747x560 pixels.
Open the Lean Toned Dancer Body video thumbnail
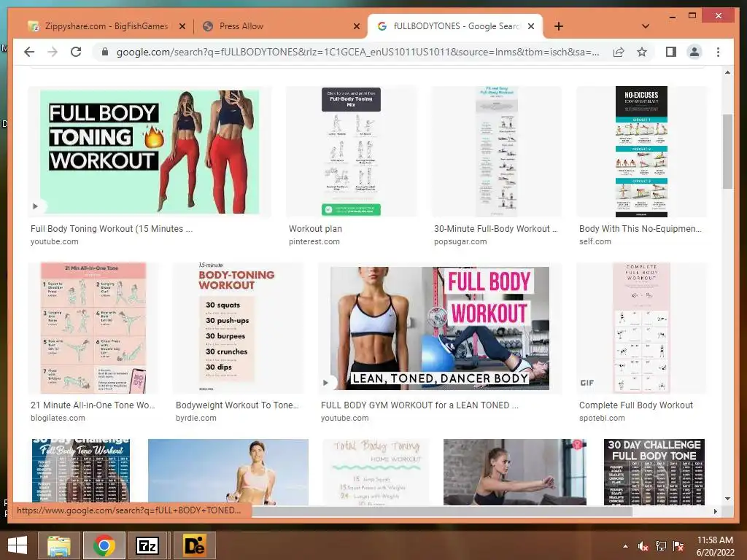coord(440,328)
